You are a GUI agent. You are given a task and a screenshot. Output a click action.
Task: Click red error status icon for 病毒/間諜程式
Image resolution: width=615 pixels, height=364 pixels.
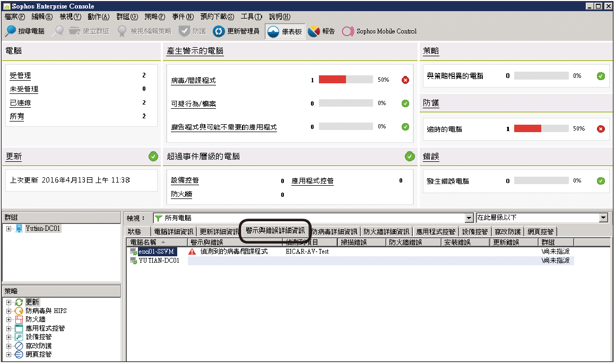click(x=405, y=80)
